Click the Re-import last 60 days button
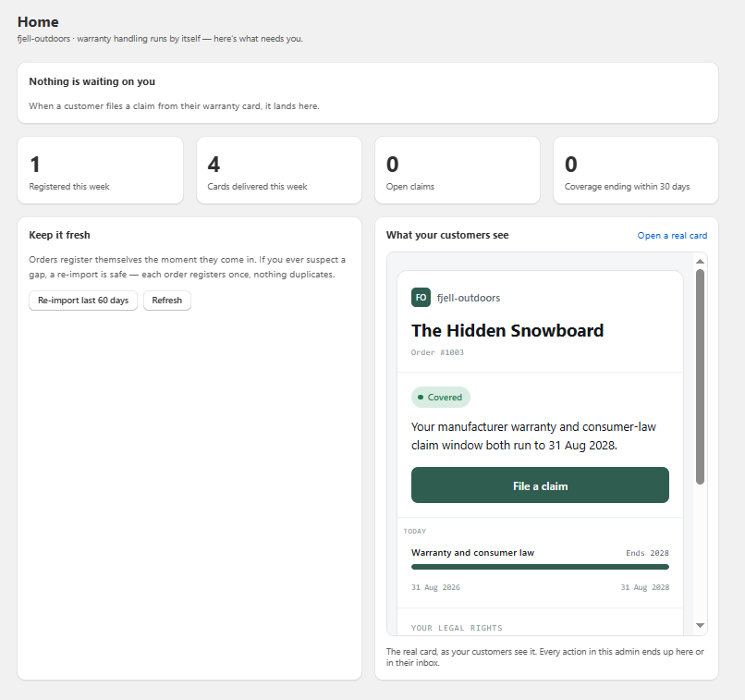 click(x=83, y=301)
